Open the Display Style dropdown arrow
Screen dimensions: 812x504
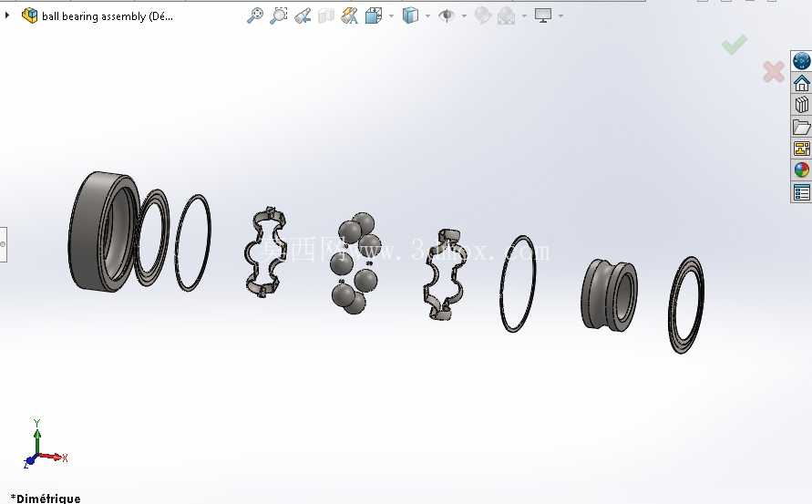pos(427,16)
